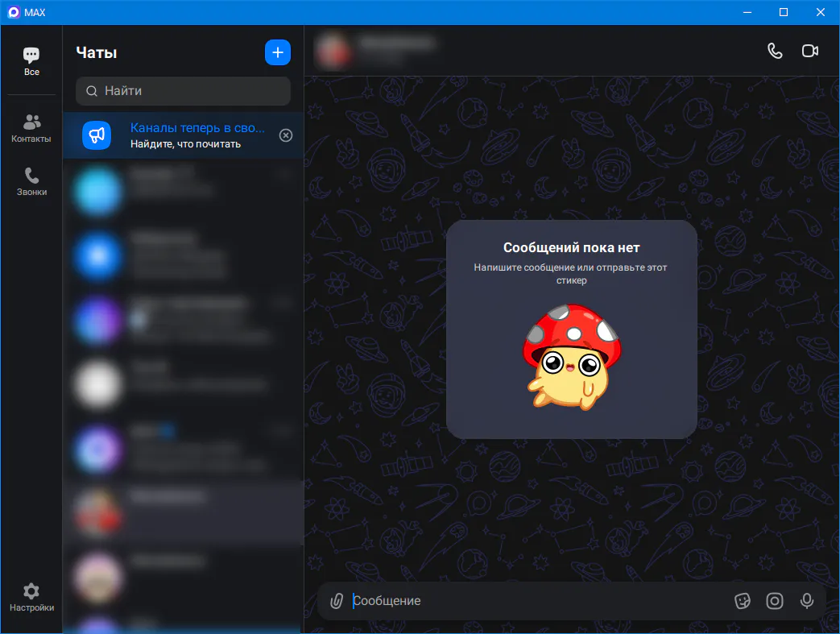The width and height of the screenshot is (840, 634).
Task: Open the channels announcement megaphone icon
Action: click(97, 135)
